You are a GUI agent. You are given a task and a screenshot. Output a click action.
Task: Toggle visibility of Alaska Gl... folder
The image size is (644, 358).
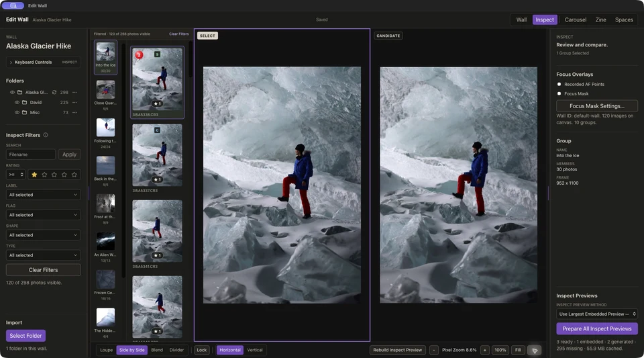pos(12,93)
